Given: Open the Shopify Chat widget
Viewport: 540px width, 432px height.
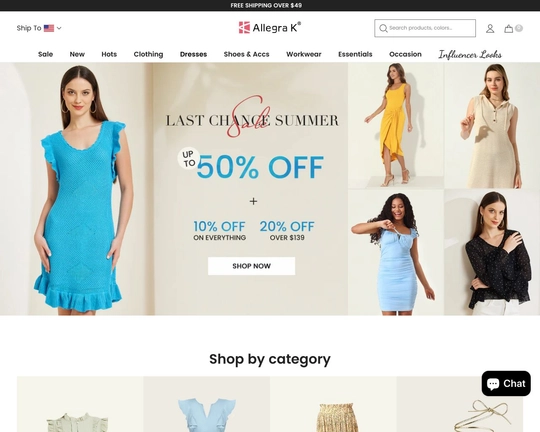Looking at the screenshot, I should pos(506,383).
